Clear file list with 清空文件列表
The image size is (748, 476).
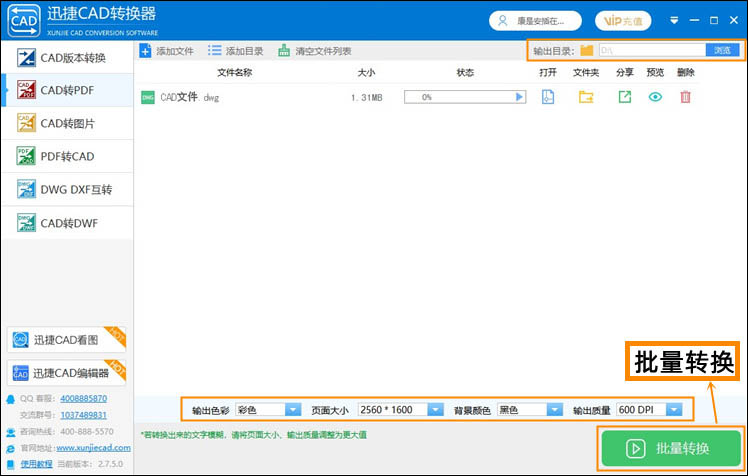[x=315, y=51]
